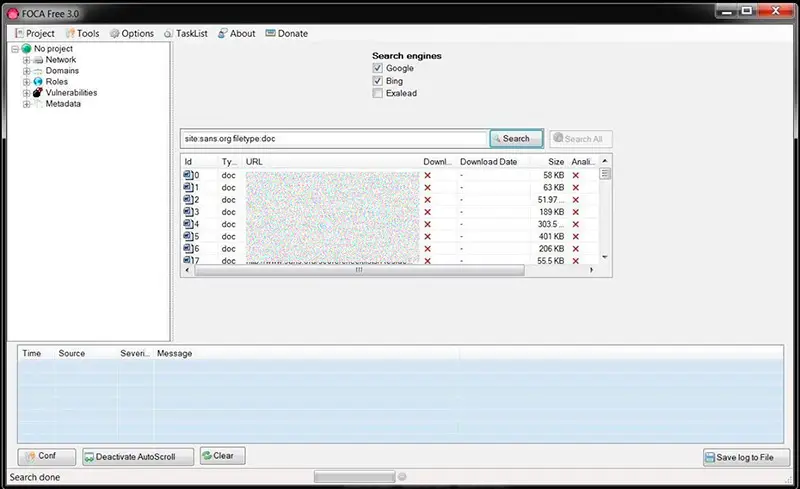Expand the Vulnerabilities tree node
The image size is (800, 489).
tap(27, 93)
